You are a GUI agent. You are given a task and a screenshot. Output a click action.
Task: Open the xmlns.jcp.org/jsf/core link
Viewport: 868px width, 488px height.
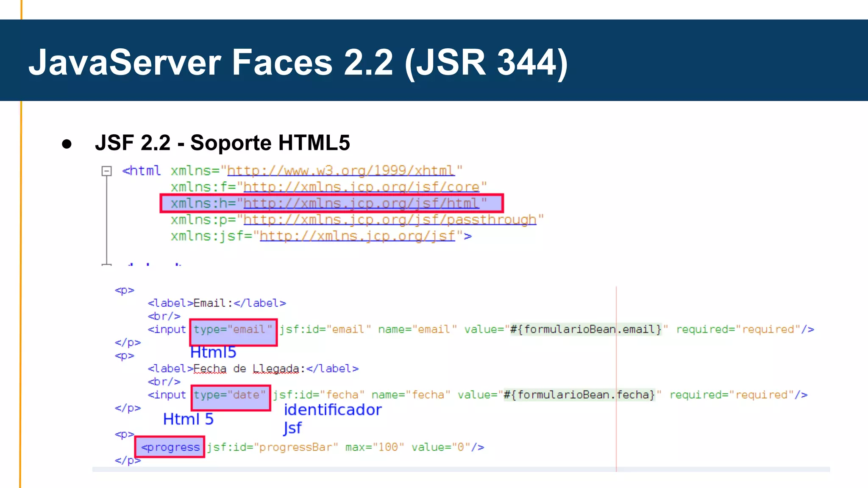[x=361, y=187]
